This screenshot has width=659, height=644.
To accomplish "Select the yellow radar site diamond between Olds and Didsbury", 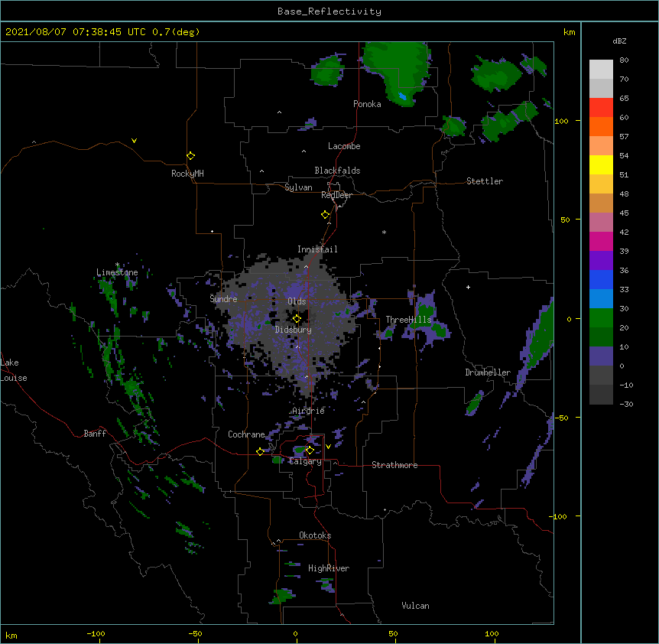I will [x=297, y=319].
